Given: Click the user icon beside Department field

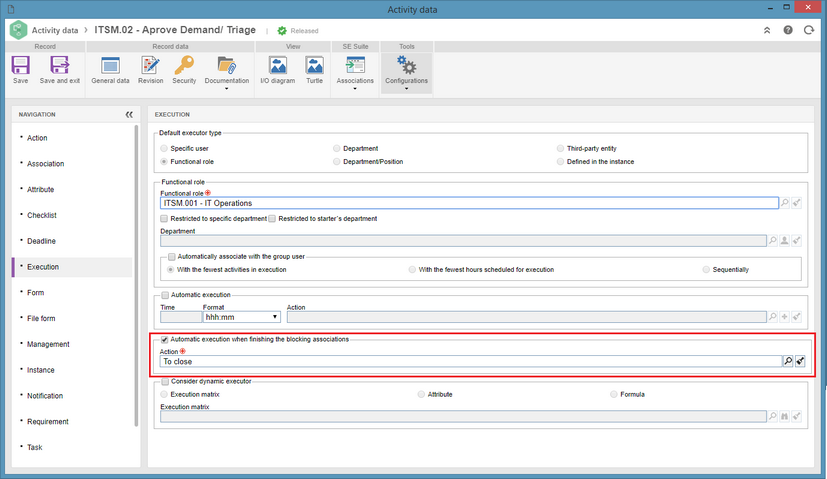Looking at the screenshot, I should [785, 241].
